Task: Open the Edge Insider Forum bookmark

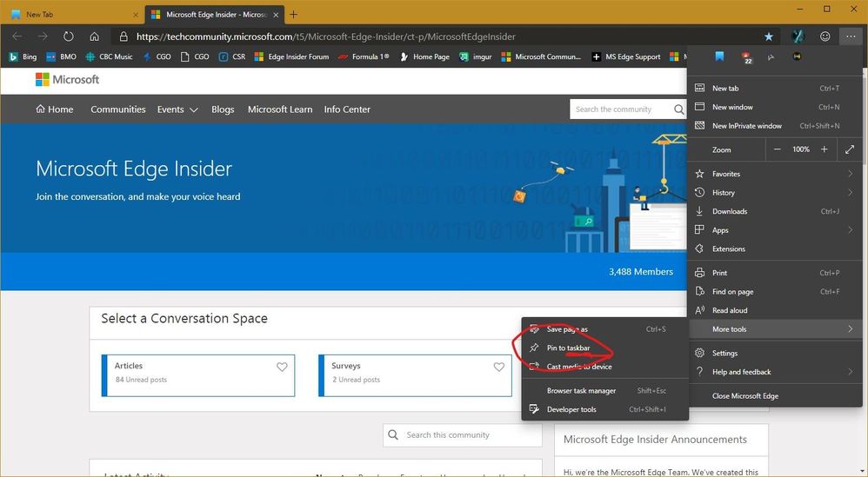Action: pos(291,56)
